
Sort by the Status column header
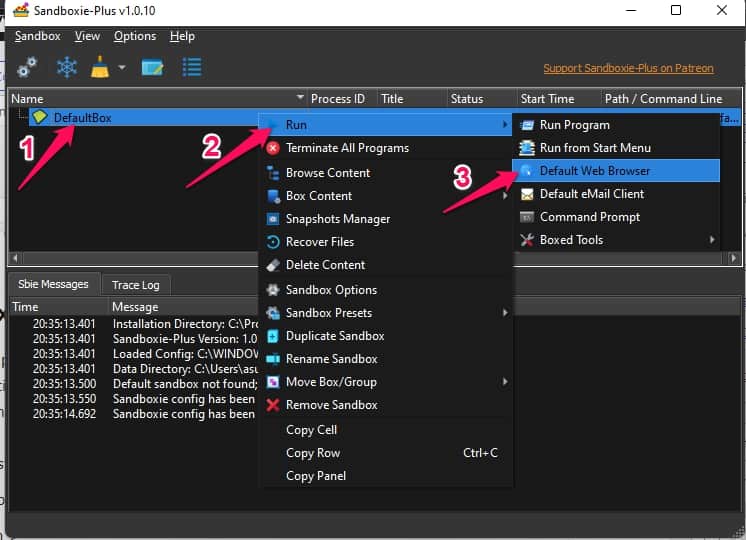tap(481, 98)
